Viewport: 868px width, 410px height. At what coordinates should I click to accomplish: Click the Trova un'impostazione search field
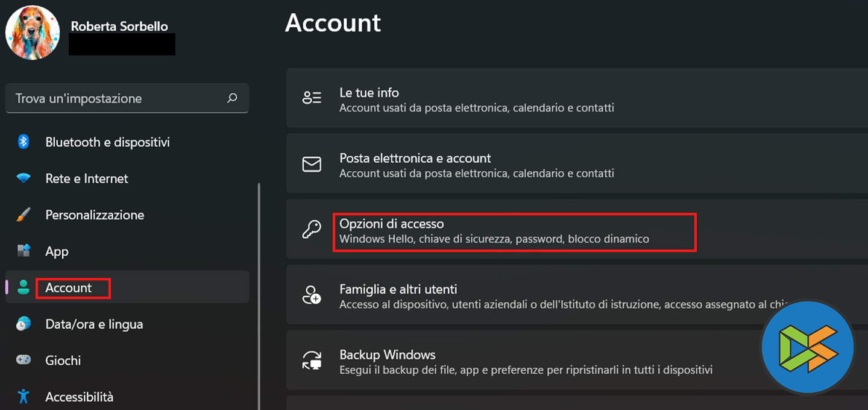point(115,98)
